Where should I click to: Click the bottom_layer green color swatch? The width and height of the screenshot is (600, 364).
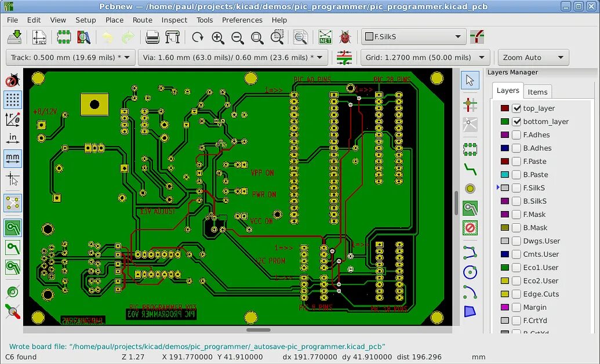pyautogui.click(x=505, y=122)
